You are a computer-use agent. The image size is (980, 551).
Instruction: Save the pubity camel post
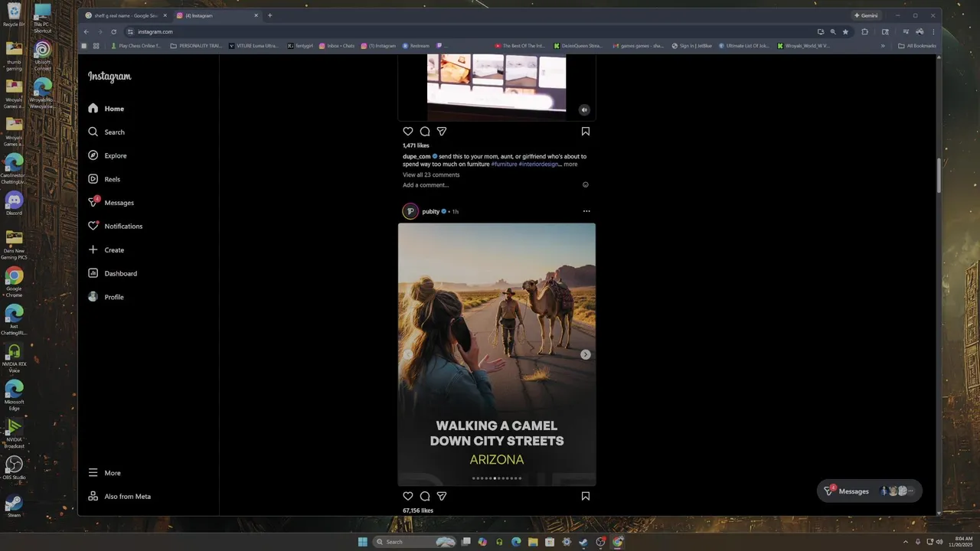[586, 497]
